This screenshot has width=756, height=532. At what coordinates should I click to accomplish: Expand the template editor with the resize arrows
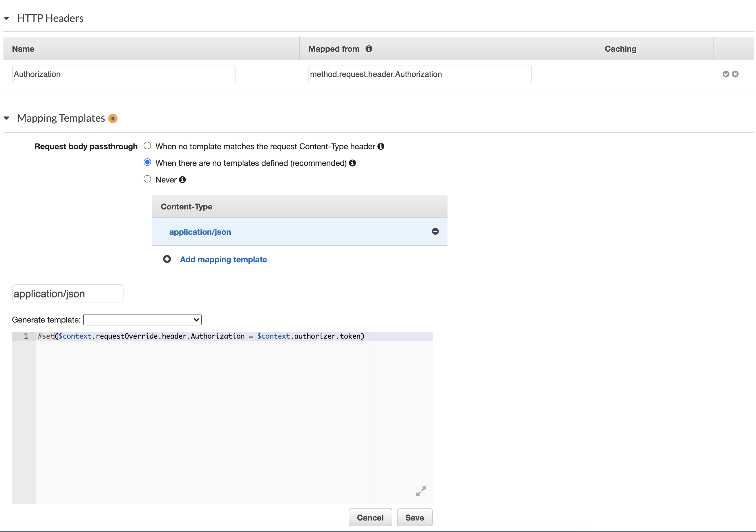421,491
